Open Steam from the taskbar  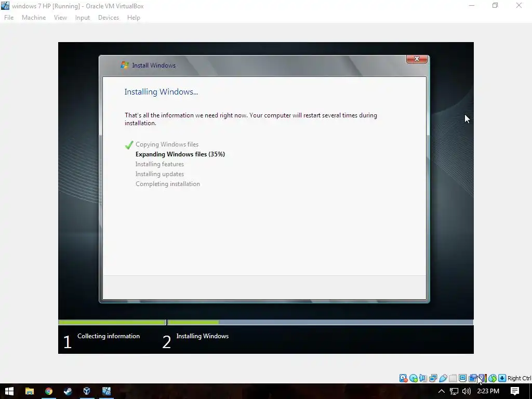68,391
